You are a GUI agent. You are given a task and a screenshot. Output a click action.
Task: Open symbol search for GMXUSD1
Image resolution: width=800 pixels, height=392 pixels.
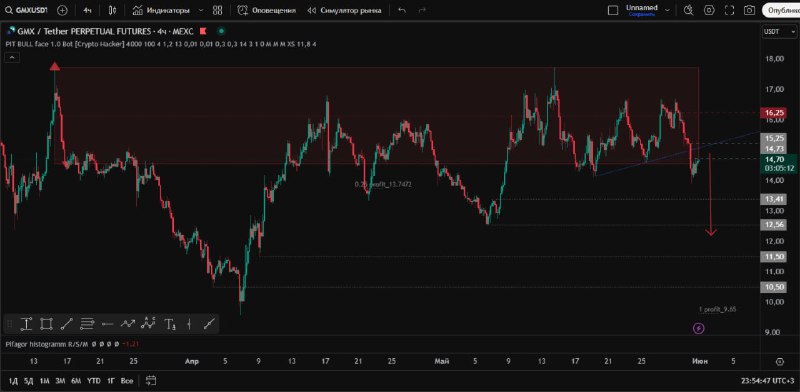pyautogui.click(x=26, y=10)
